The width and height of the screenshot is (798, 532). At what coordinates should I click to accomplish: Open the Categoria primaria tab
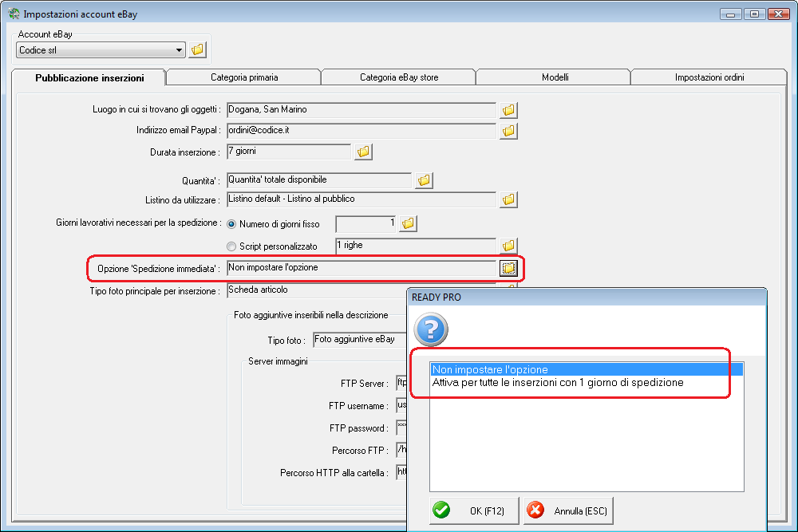pos(244,77)
